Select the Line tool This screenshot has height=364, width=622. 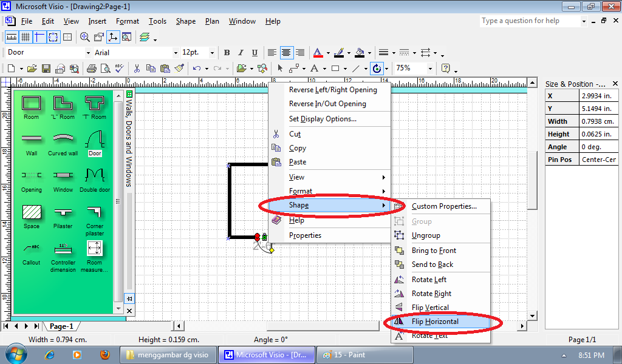coord(356,69)
